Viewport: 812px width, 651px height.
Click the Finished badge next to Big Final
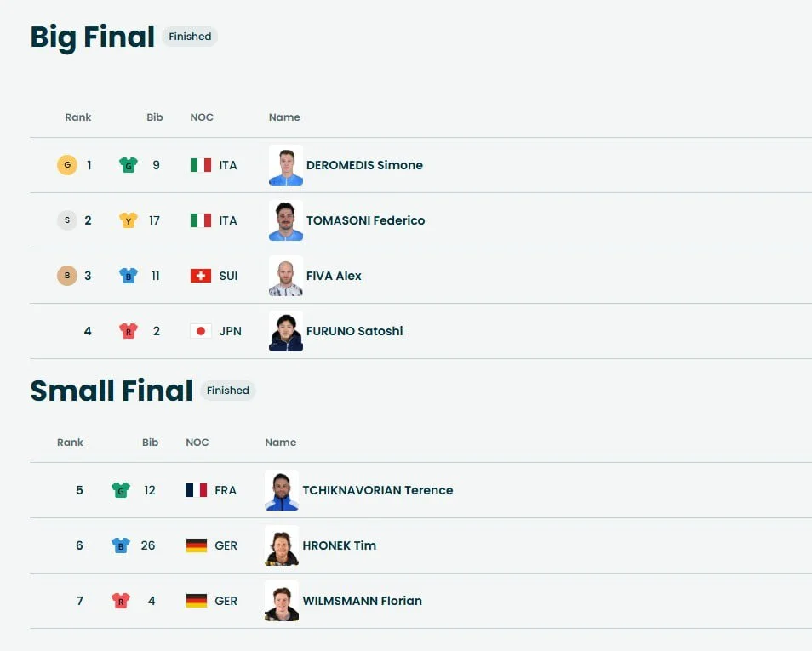[x=190, y=37]
